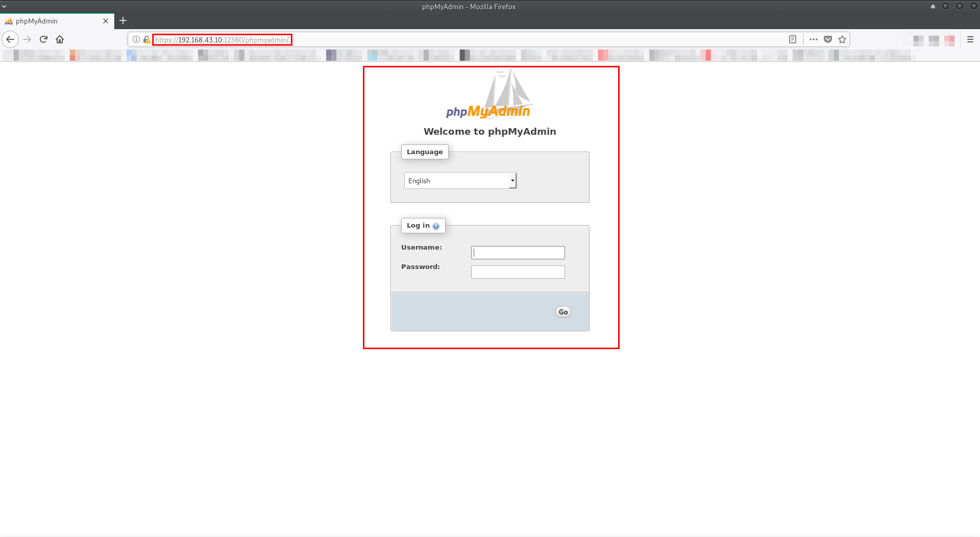Viewport: 980px width, 537px height.
Task: Click "Welcome to phpMyAdmin" heading
Action: pos(489,131)
